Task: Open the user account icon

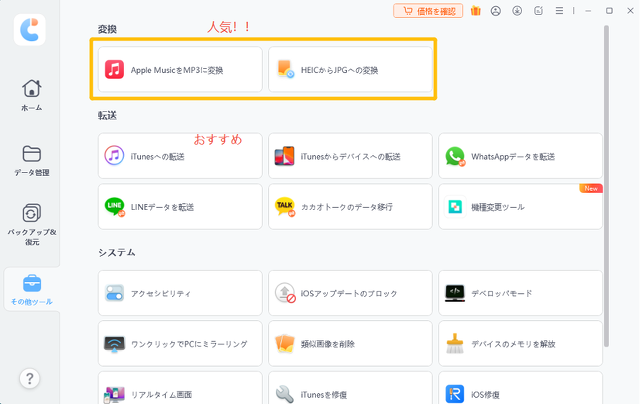Action: pyautogui.click(x=496, y=11)
